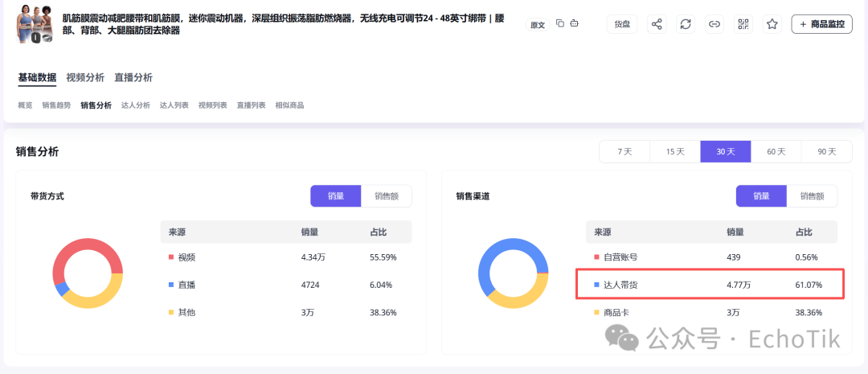Click the 达人带货 row label
This screenshot has height=374, width=868.
click(620, 285)
